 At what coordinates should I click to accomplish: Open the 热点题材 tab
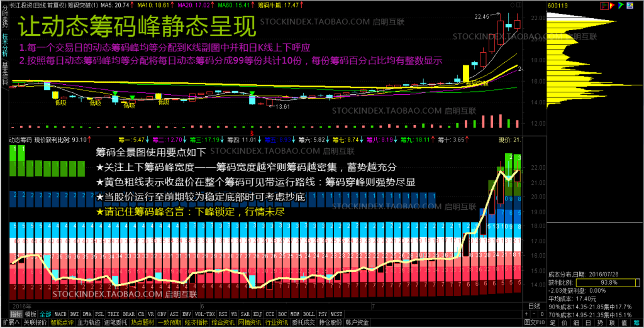[143, 323]
